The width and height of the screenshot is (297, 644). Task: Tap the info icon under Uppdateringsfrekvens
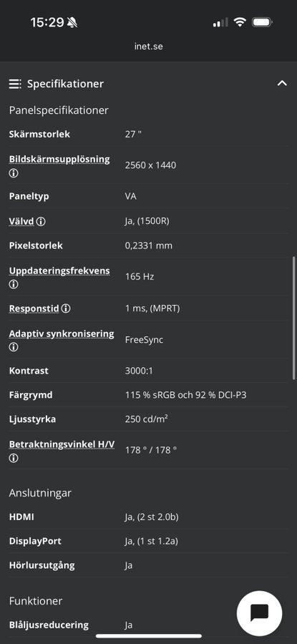(14, 284)
